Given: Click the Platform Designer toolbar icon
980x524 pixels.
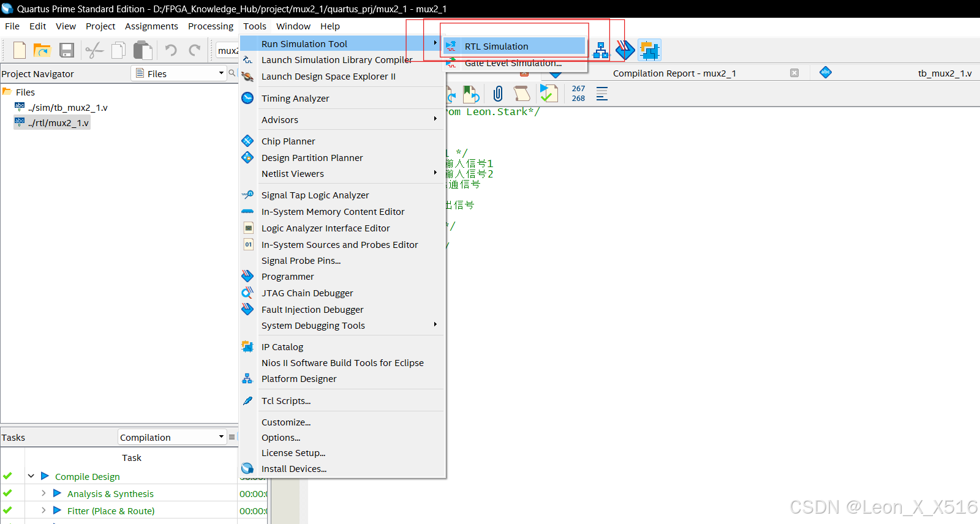Looking at the screenshot, I should pos(601,50).
